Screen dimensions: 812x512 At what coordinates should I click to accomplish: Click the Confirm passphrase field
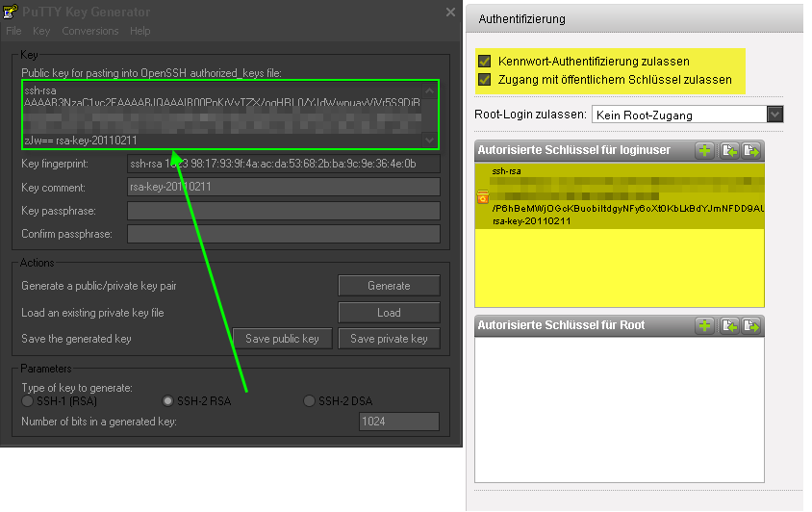284,234
